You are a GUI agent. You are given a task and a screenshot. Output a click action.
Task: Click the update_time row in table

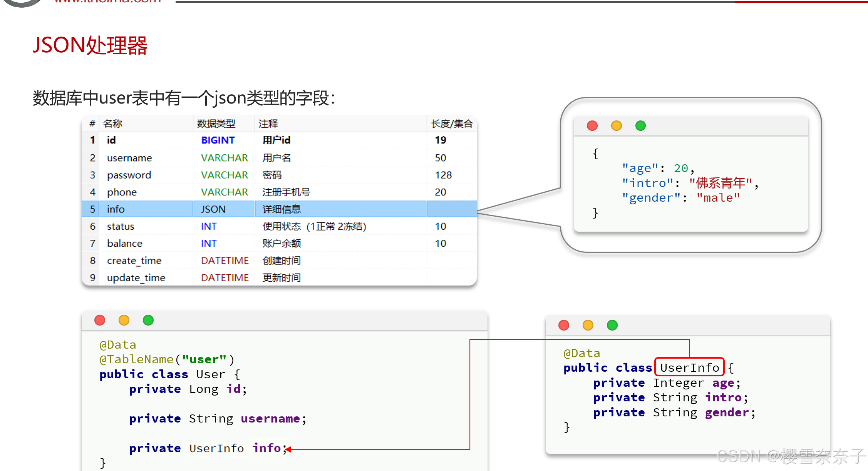(136, 277)
